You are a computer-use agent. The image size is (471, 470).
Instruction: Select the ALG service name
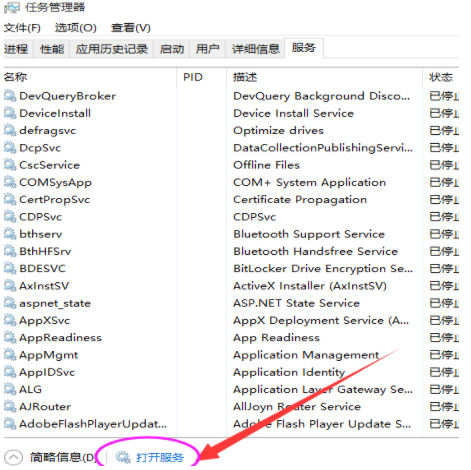tap(31, 389)
